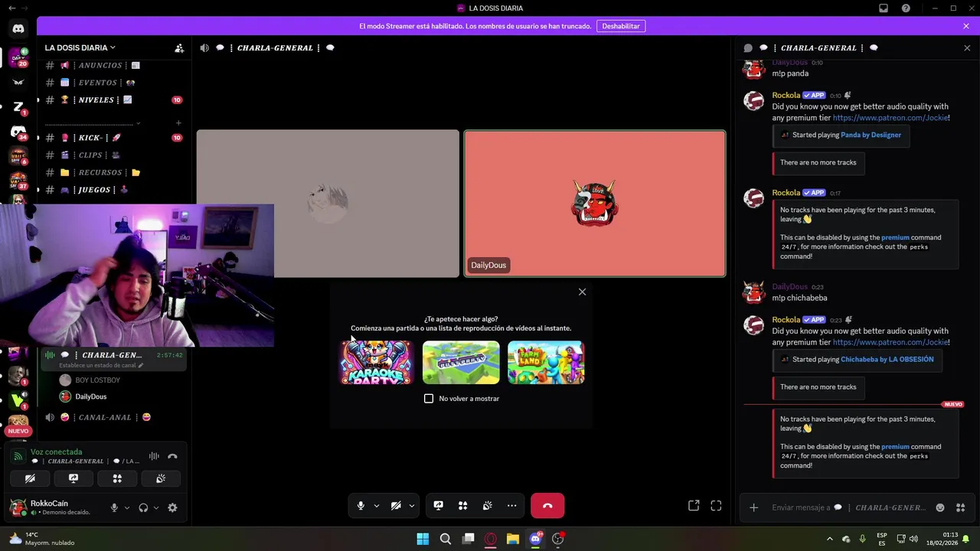
Task: Open the KICK channel
Action: point(113,138)
